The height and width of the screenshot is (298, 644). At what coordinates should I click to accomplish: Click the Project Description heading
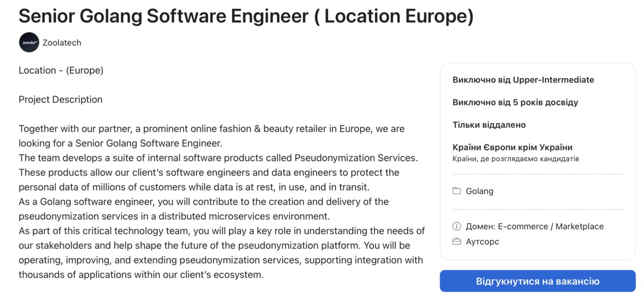pos(61,100)
